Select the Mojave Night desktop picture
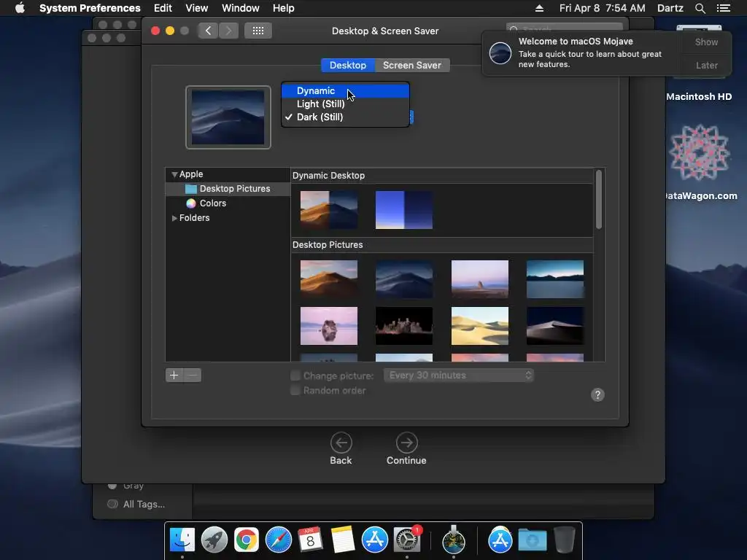Image resolution: width=747 pixels, height=560 pixels. tap(404, 279)
